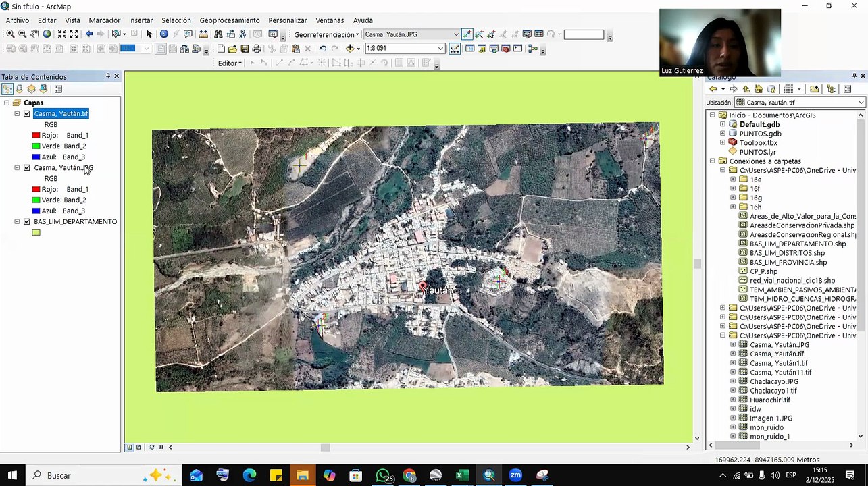Open the Go To XY tool
The width and height of the screenshot is (868, 486).
click(x=243, y=34)
